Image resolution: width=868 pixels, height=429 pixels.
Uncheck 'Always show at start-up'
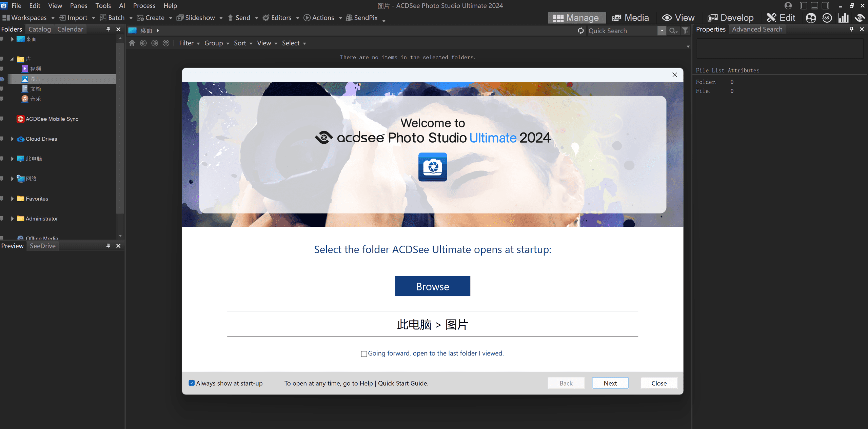[192, 383]
